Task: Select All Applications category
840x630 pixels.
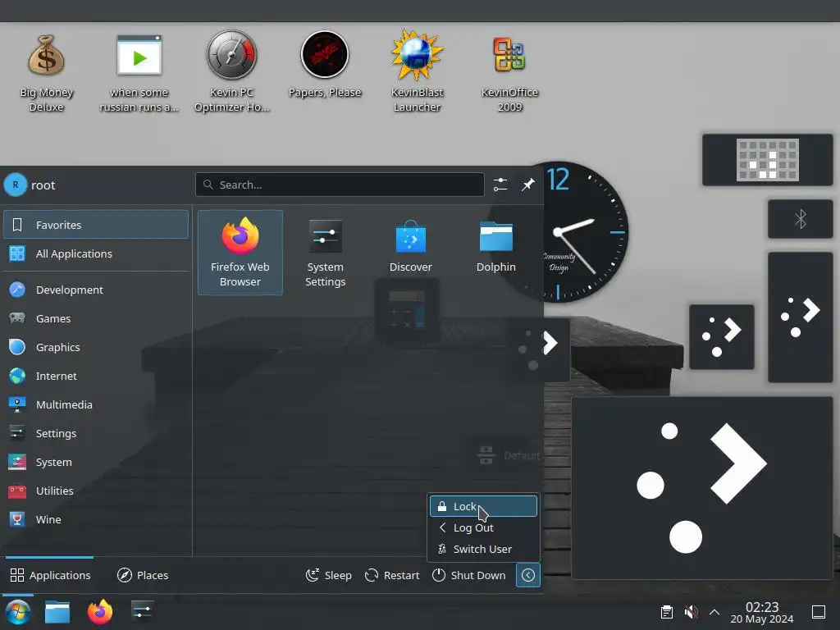Action: point(96,253)
